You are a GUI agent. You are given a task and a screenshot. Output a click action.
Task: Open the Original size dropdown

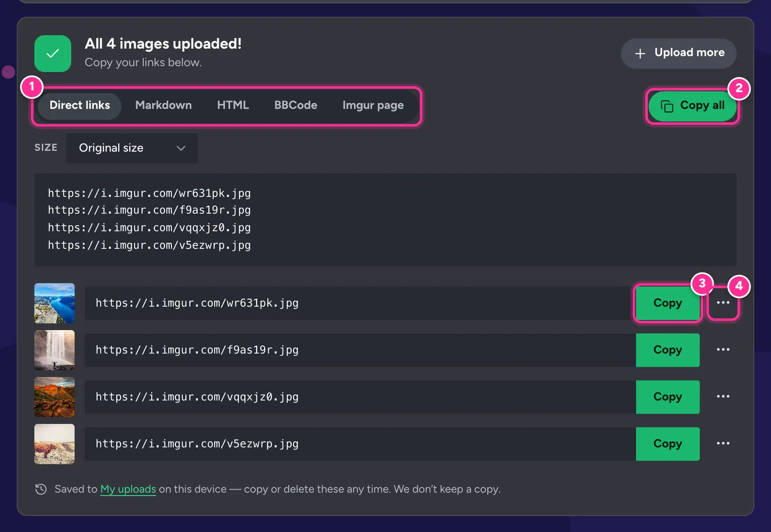[x=132, y=148]
